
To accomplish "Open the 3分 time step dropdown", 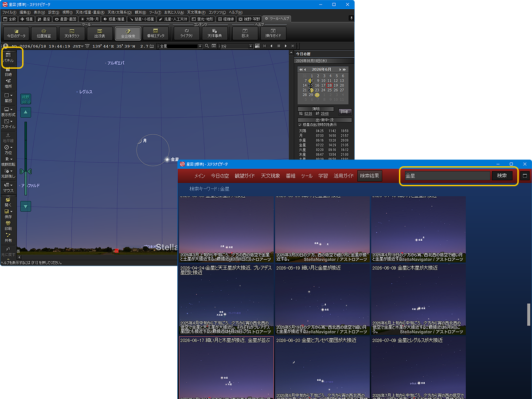I will tap(250, 46).
